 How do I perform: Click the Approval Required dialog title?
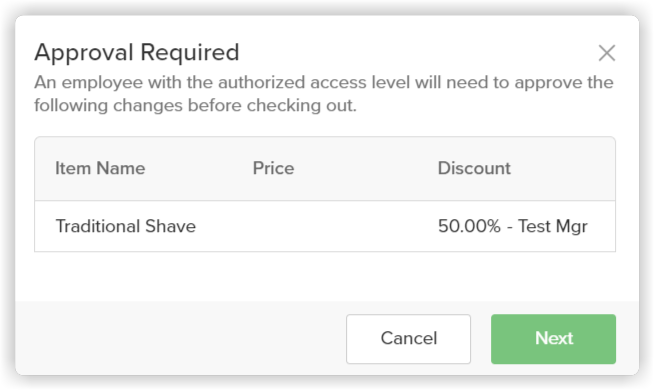point(137,53)
